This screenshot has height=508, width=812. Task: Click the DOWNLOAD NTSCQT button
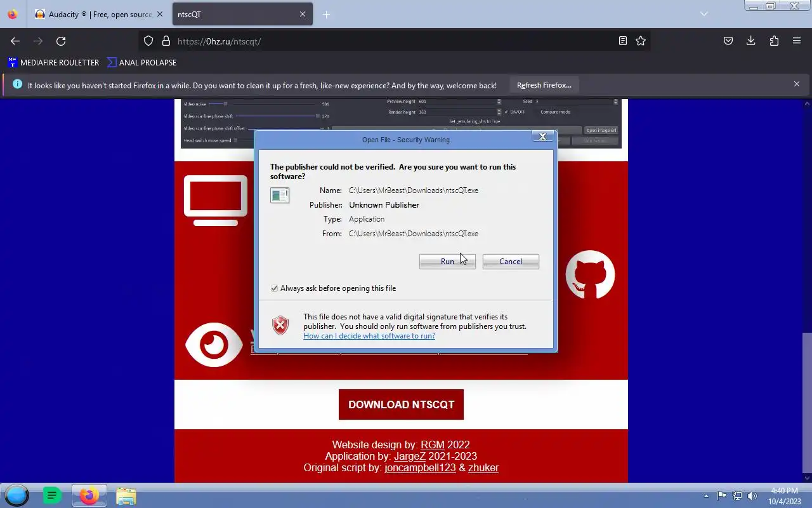pyautogui.click(x=401, y=404)
